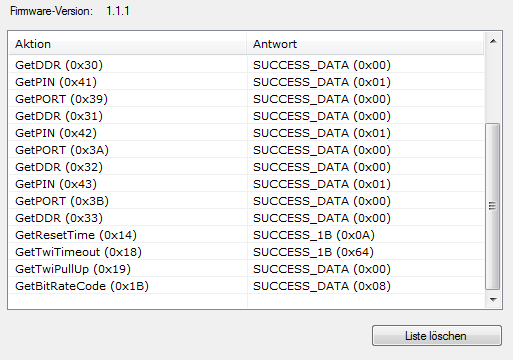513x360 pixels.
Task: Select the GetPORT (0x39) row
Action: [247, 99]
